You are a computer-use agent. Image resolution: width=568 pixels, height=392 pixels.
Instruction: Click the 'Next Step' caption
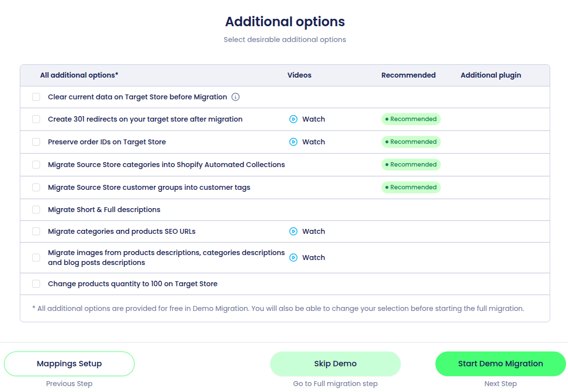(501, 384)
